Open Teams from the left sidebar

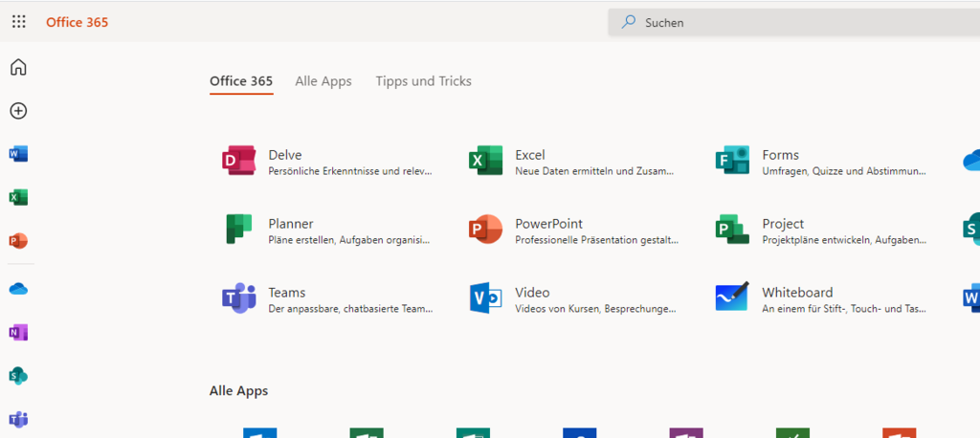19,419
